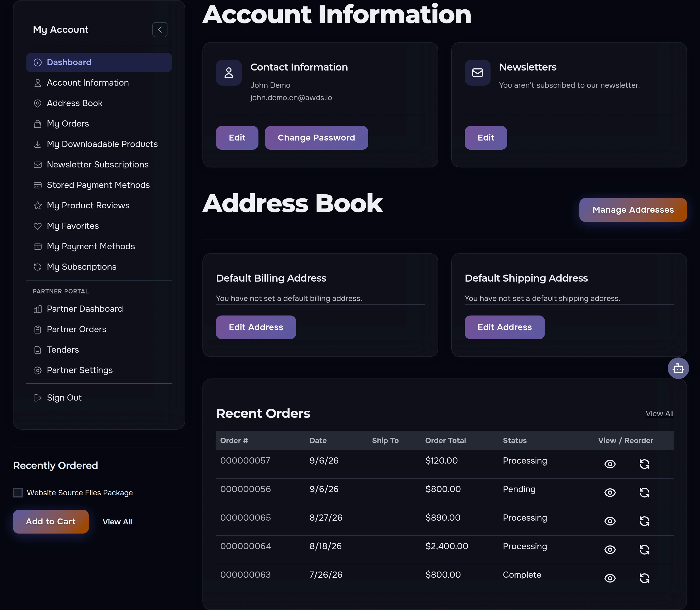Click the Order Total column header
The width and height of the screenshot is (700, 610).
445,440
